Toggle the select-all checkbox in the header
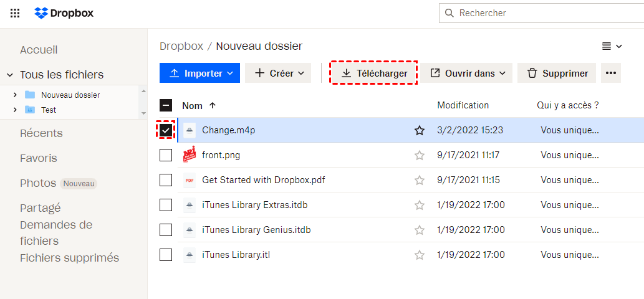Image resolution: width=644 pixels, height=299 pixels. (x=166, y=105)
